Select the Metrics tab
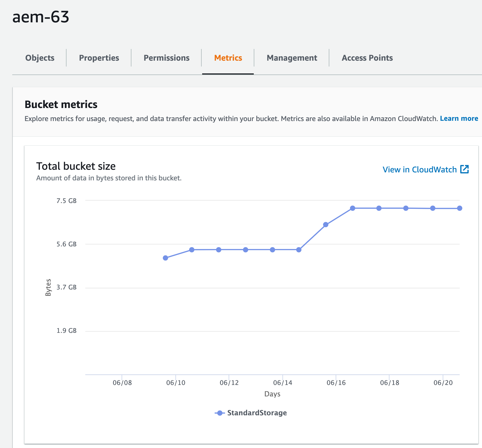 point(228,58)
